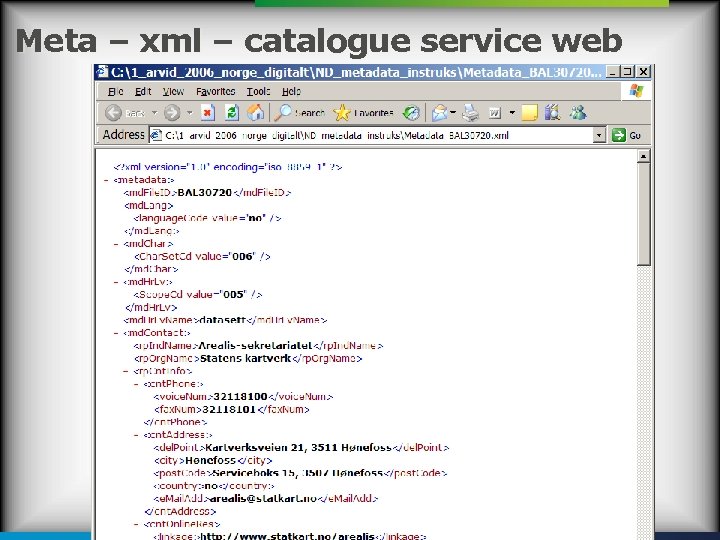The width and height of the screenshot is (720, 540).
Task: Click the document icon in title bar
Action: coord(102,72)
